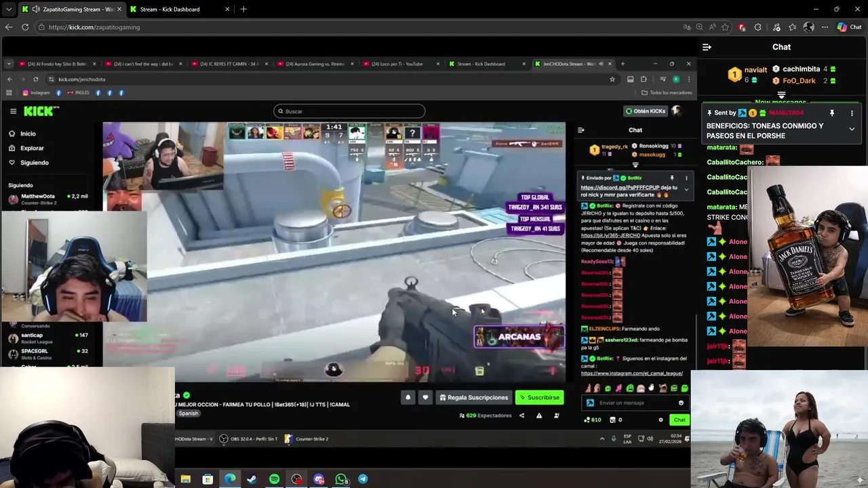Unpin the MANU2804 pinned message
The image size is (868, 488).
click(x=832, y=113)
